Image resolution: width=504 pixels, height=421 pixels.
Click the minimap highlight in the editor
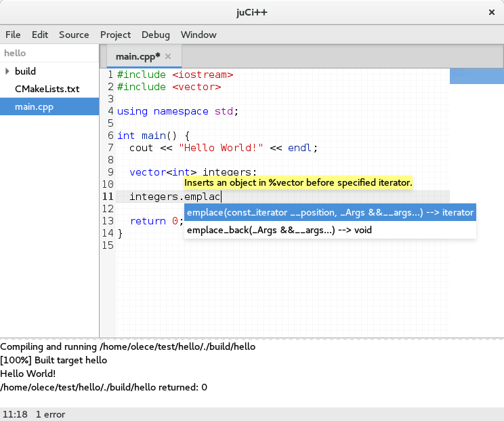coord(476,76)
